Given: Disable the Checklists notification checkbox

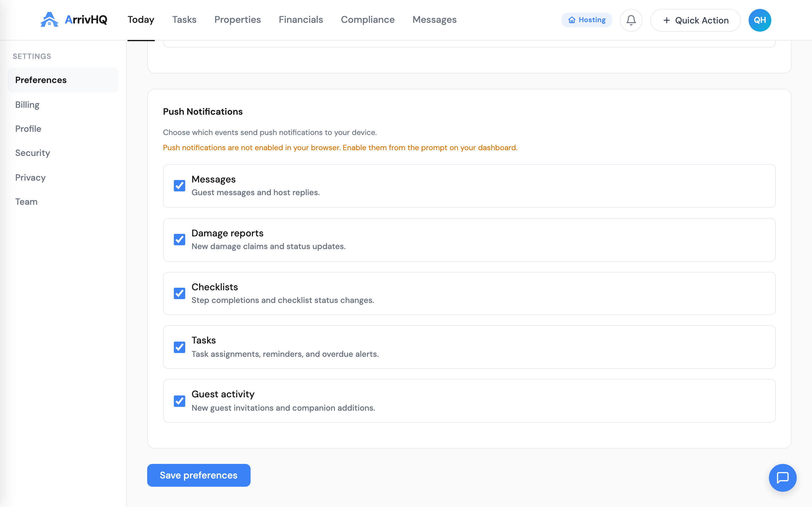Looking at the screenshot, I should [x=180, y=293].
